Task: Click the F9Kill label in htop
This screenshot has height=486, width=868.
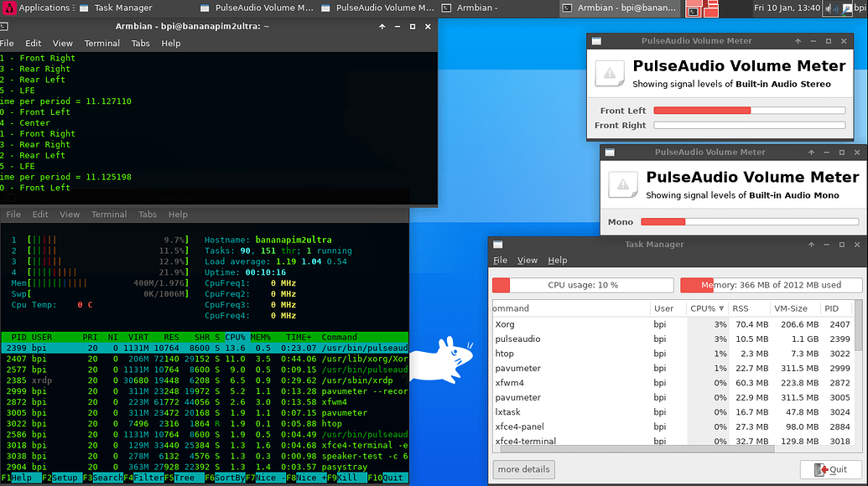Action: [346, 478]
